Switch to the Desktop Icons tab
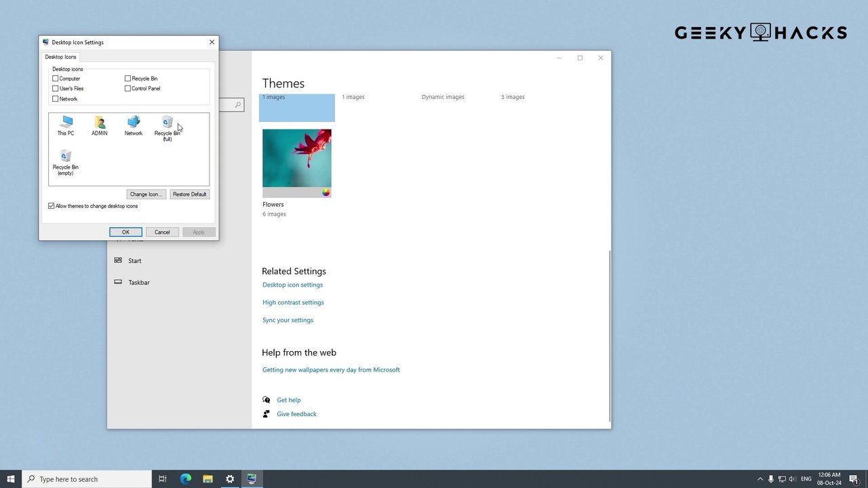The width and height of the screenshot is (868, 488). 61,57
